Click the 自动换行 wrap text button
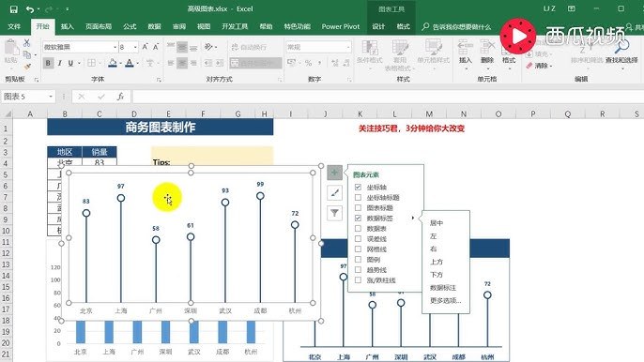Screen dimensions: 644x362 250,47
